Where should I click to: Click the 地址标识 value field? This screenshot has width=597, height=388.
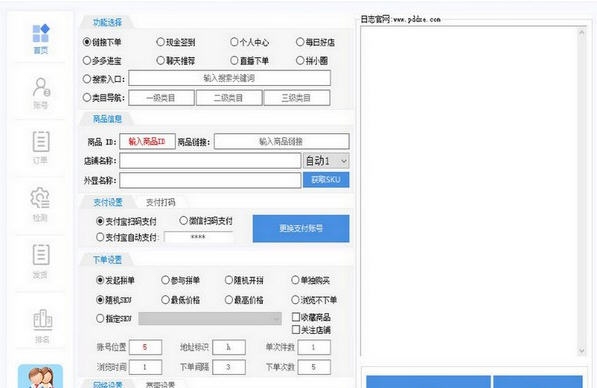click(x=229, y=347)
